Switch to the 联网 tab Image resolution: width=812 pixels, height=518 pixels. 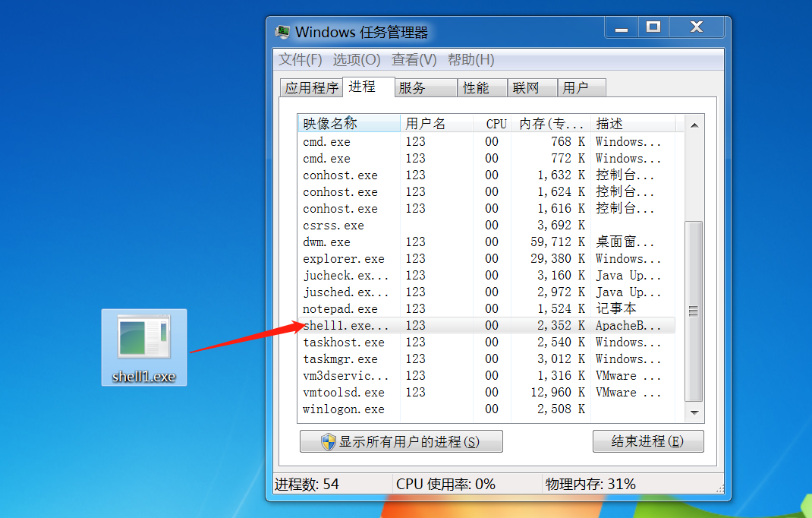click(x=533, y=87)
